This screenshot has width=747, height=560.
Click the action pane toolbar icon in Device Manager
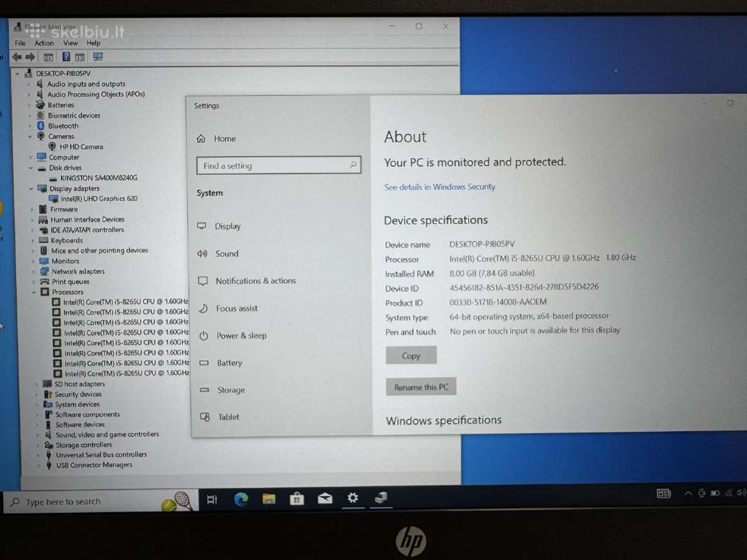click(80, 57)
